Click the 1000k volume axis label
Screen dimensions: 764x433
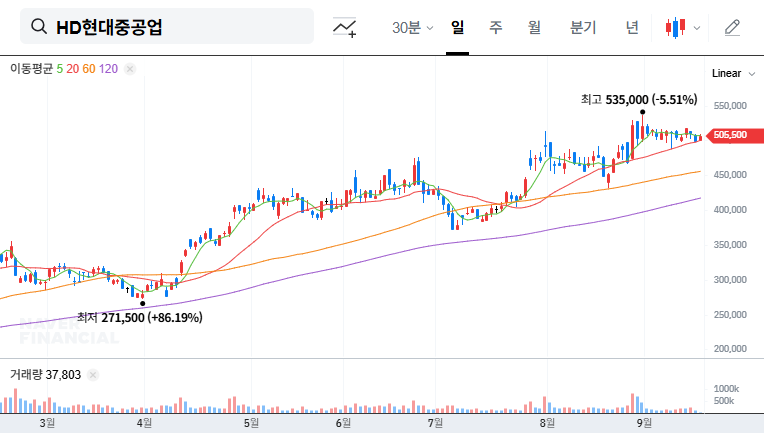(x=726, y=389)
